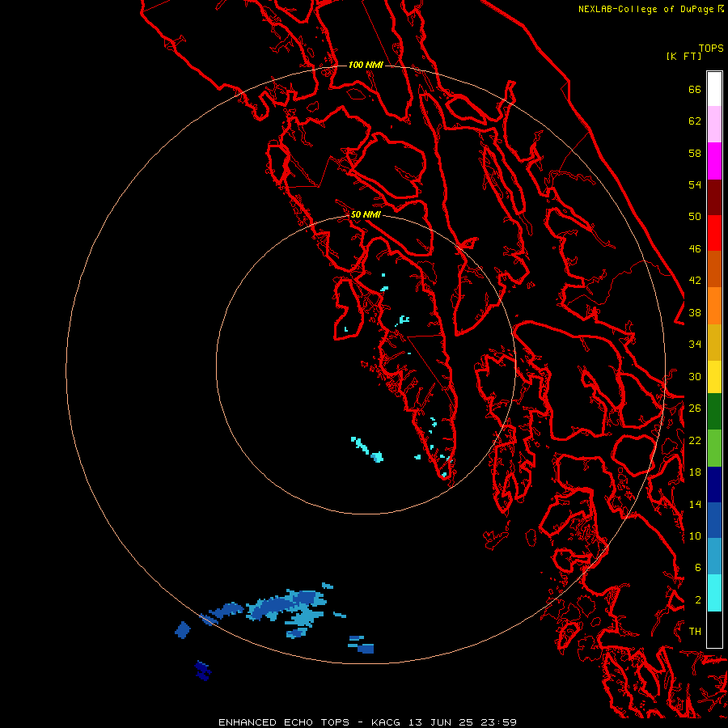Click the 'TOPS' legend title
The width and height of the screenshot is (728, 728).
coord(711,49)
